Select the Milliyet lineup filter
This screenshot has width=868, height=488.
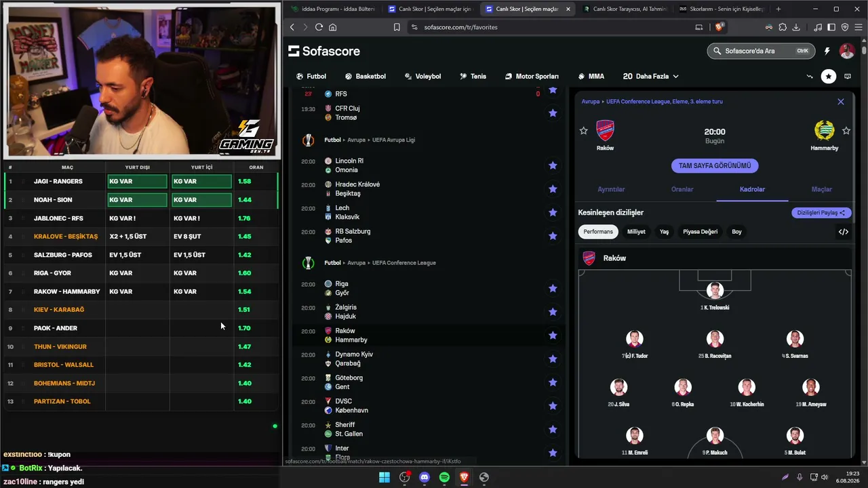(x=636, y=232)
